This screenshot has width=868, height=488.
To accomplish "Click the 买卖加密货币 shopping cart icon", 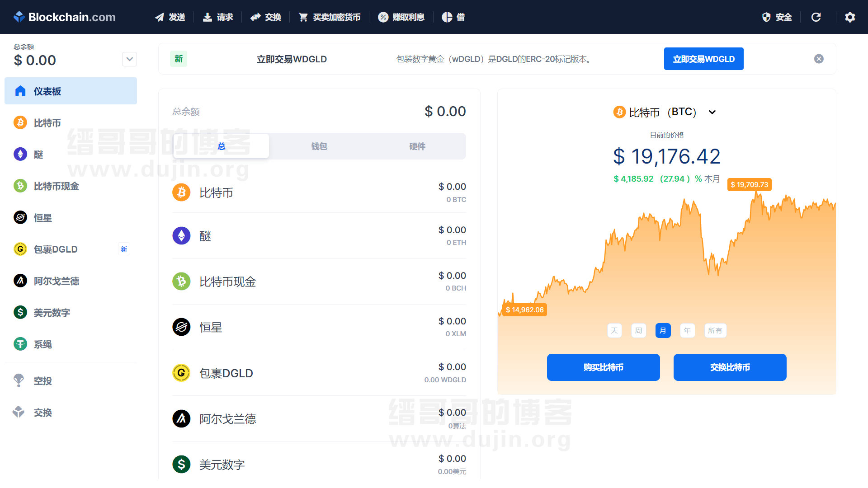I will coord(303,17).
